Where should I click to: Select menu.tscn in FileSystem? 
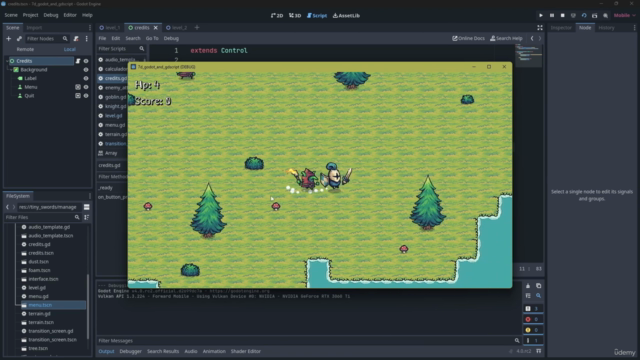click(x=40, y=305)
